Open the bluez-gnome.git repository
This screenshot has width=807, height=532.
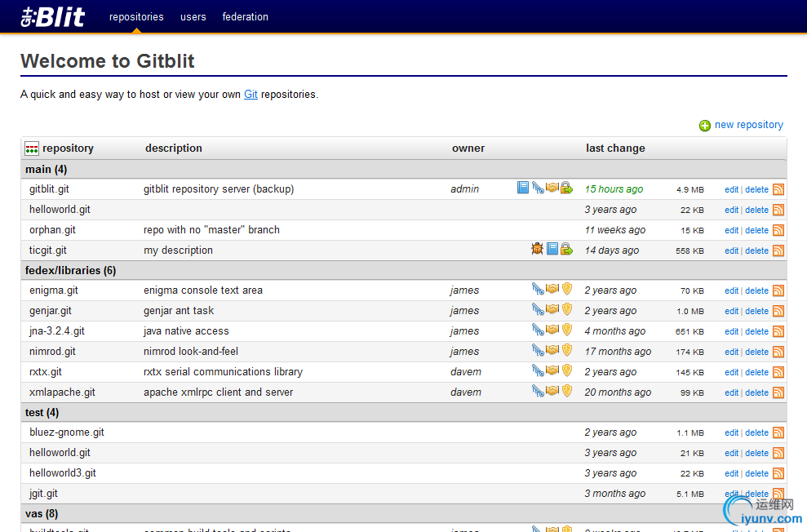coord(66,432)
